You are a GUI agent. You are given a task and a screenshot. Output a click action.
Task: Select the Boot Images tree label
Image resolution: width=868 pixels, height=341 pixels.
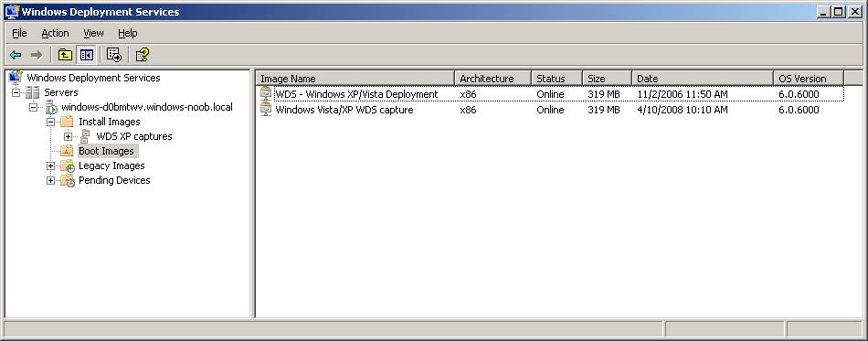tap(106, 151)
